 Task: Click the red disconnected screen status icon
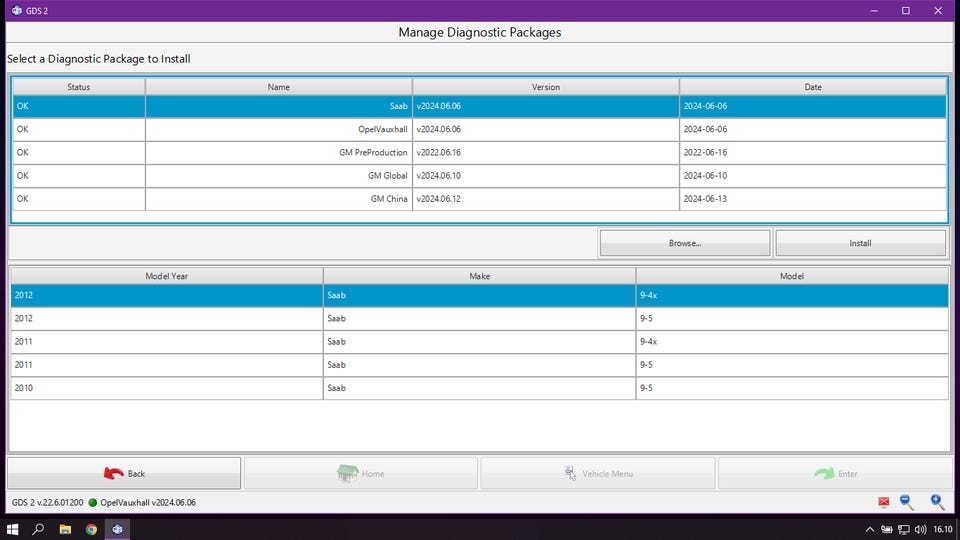[883, 503]
